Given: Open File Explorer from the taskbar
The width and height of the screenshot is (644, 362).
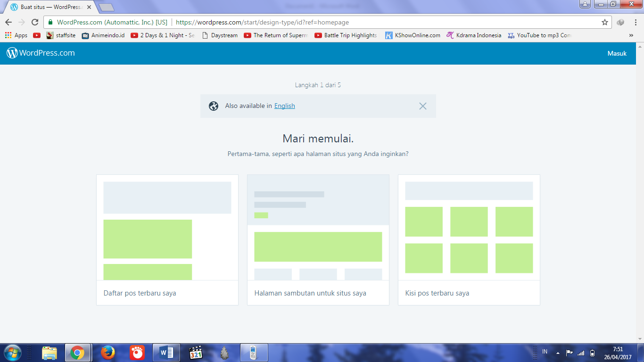Looking at the screenshot, I should tap(50, 353).
